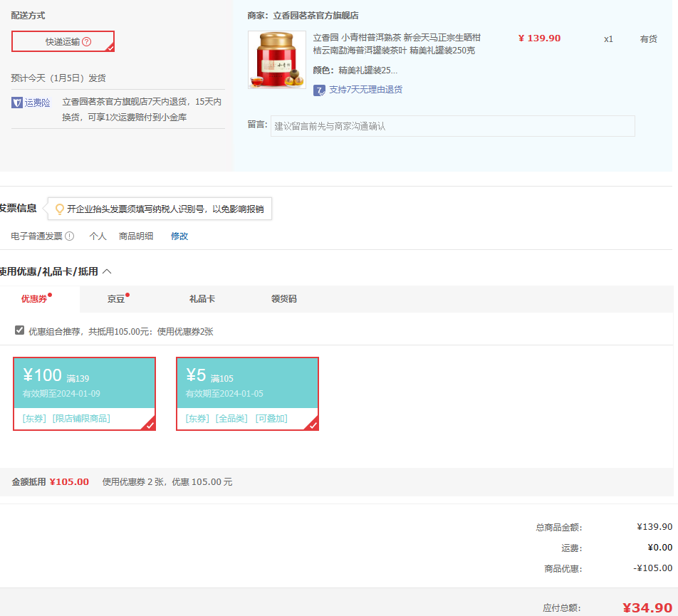This screenshot has height=616, width=678.
Task: Click the 有货 stock status text
Action: tap(649, 39)
